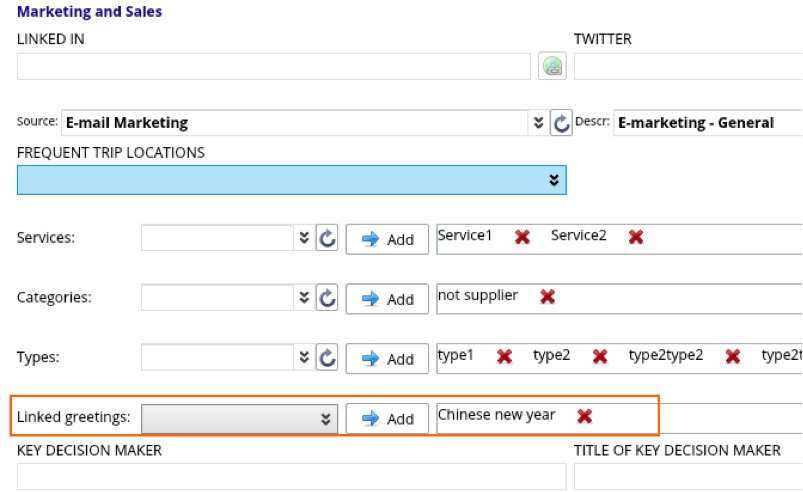Remove Service2 from services

[636, 237]
